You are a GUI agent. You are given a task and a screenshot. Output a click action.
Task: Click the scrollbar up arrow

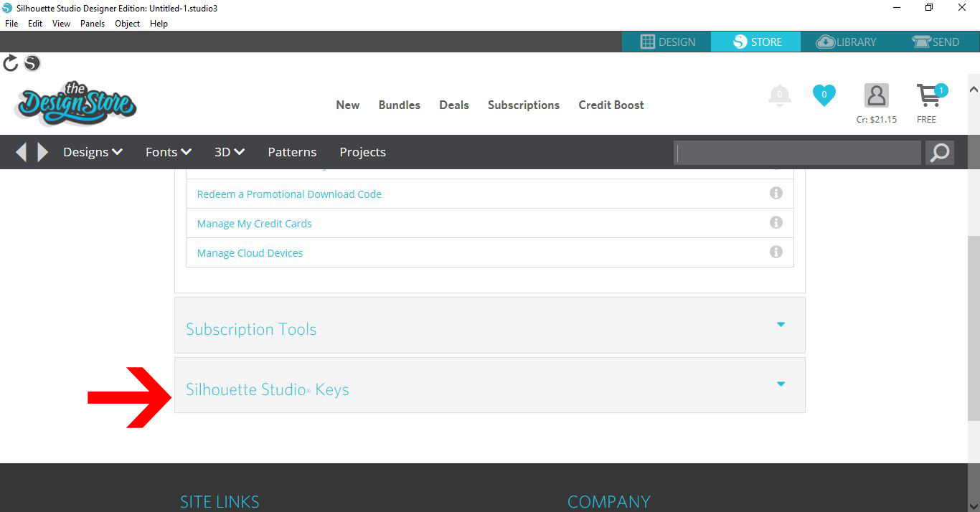coord(974,90)
